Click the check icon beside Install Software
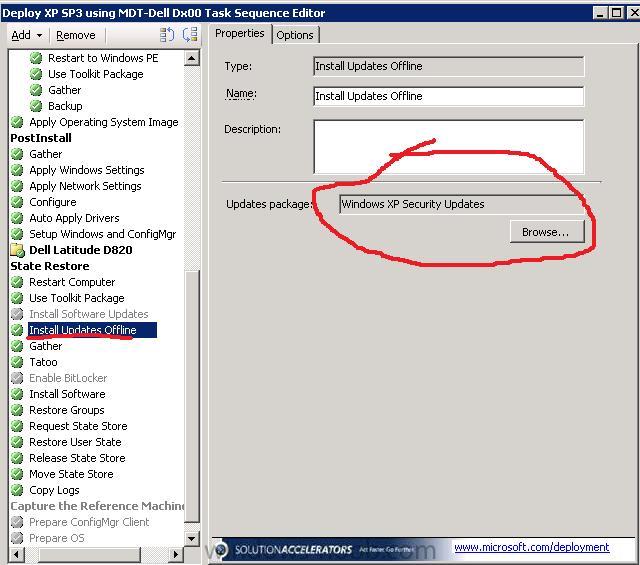The height and width of the screenshot is (565, 640). pos(17,394)
